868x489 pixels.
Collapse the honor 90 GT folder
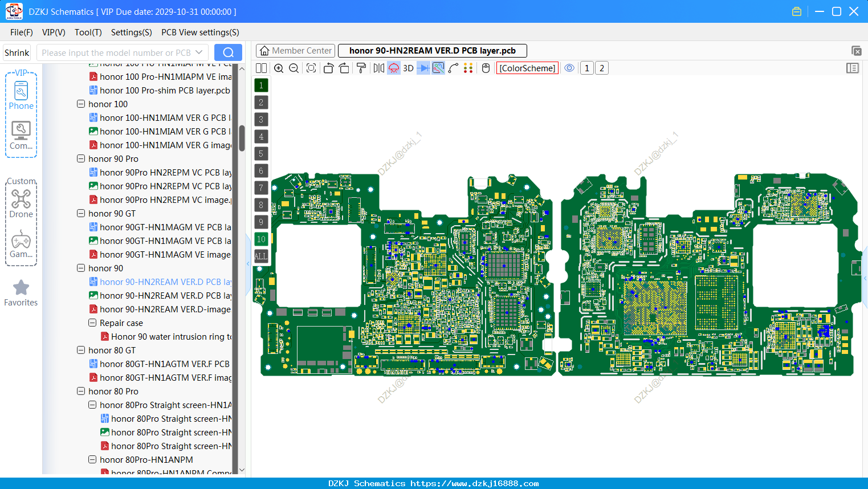pos(81,214)
